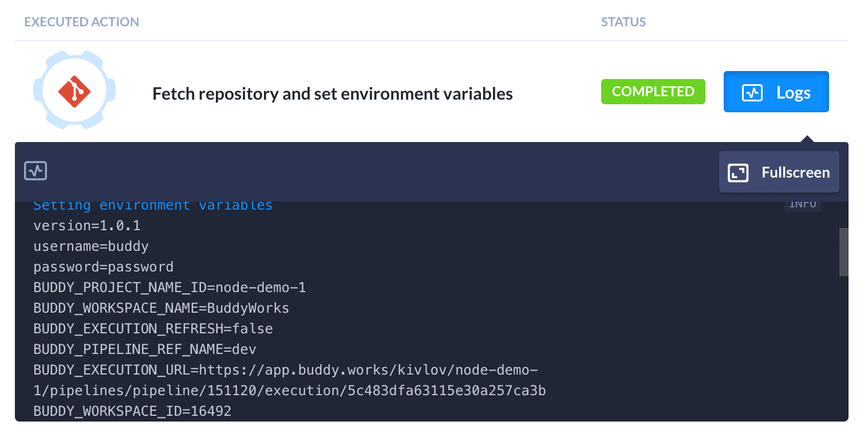Image resolution: width=868 pixels, height=433 pixels.
Task: Click the BUDDY_PROJECT_NAME_ID log line
Action: [169, 288]
